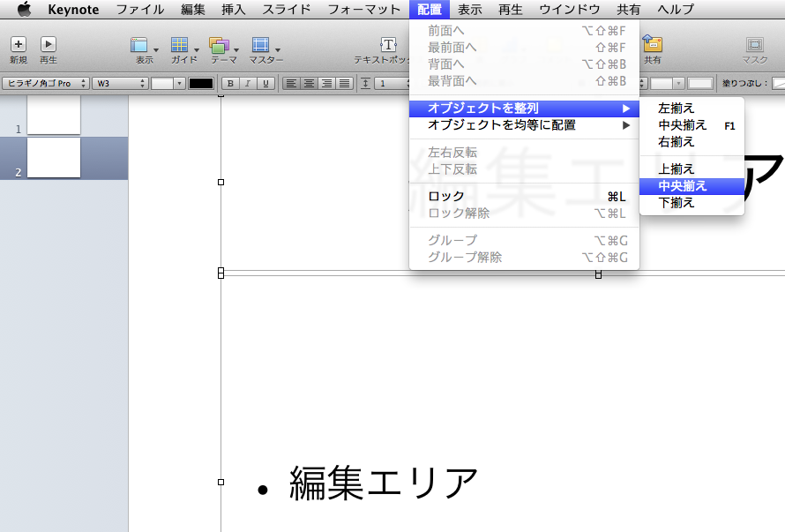This screenshot has height=532, width=785.
Task: Open the Keynote application menu
Action: 73,9
